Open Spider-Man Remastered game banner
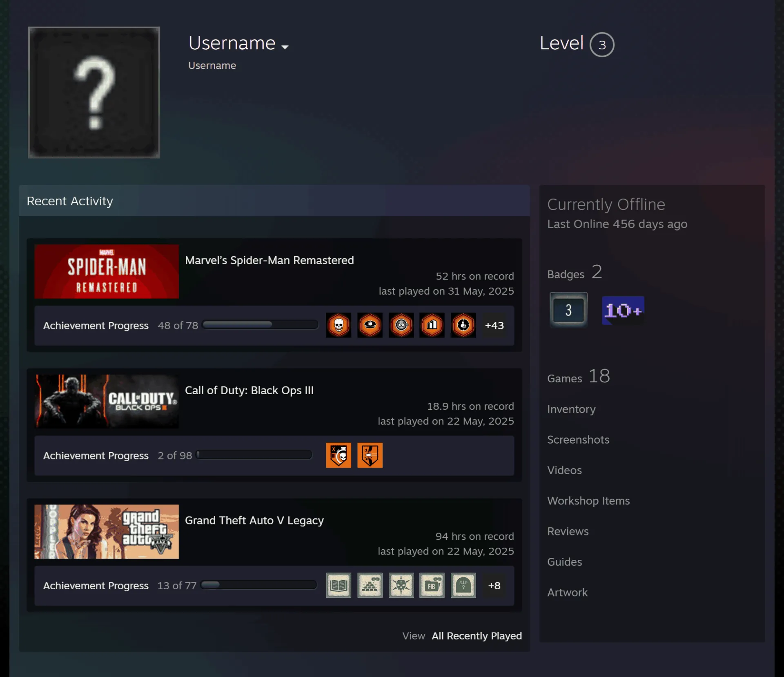 [x=107, y=271]
